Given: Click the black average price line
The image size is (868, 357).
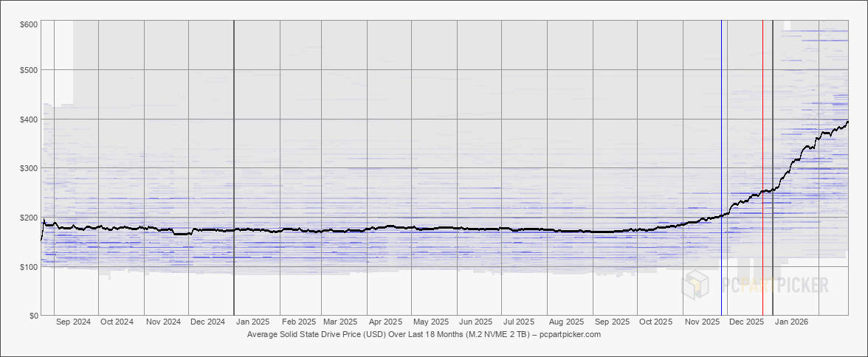Looking at the screenshot, I should 443,228.
